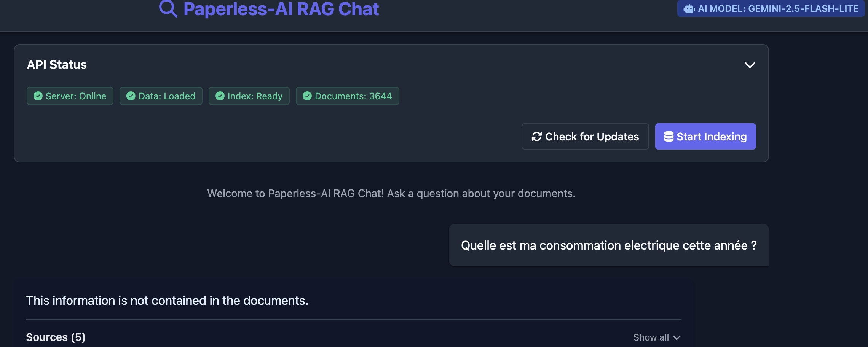Click the AI MODEL: GEMINI-2.5-FLASH-LITE label
868x347 pixels.
[778, 9]
